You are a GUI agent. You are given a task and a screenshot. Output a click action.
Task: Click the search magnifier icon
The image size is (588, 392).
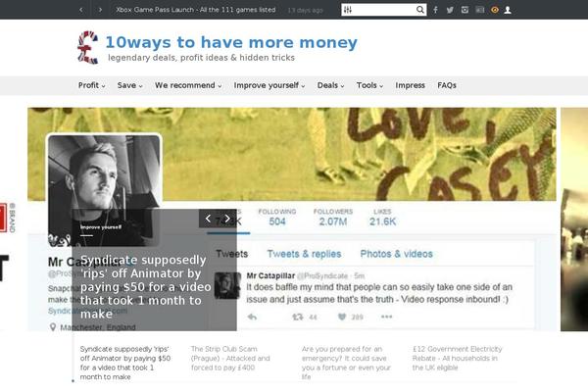(x=420, y=10)
